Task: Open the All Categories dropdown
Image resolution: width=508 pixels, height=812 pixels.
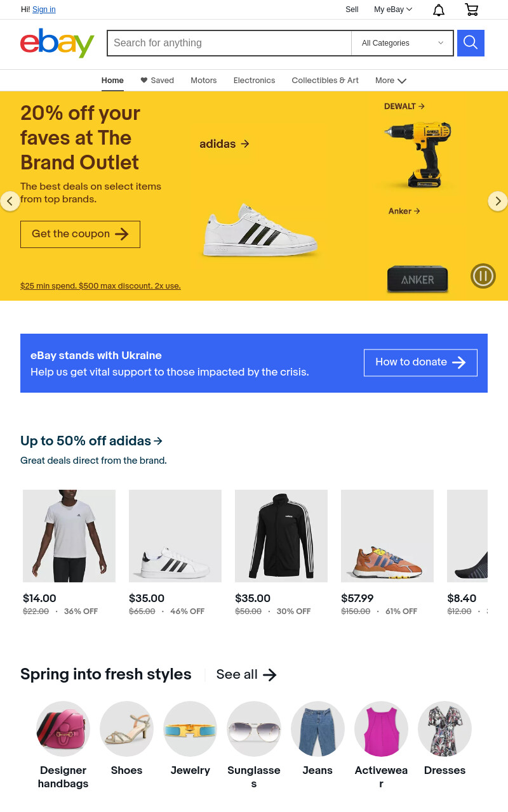Action: (403, 43)
